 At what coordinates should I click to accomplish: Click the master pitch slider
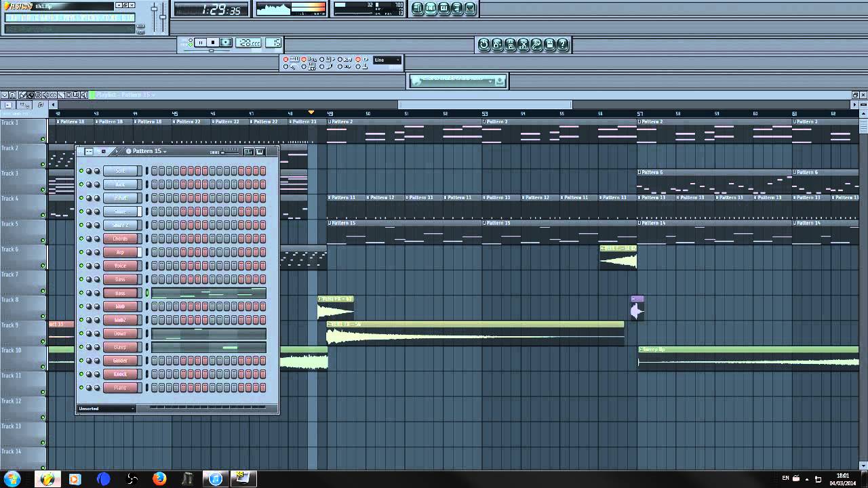163,17
